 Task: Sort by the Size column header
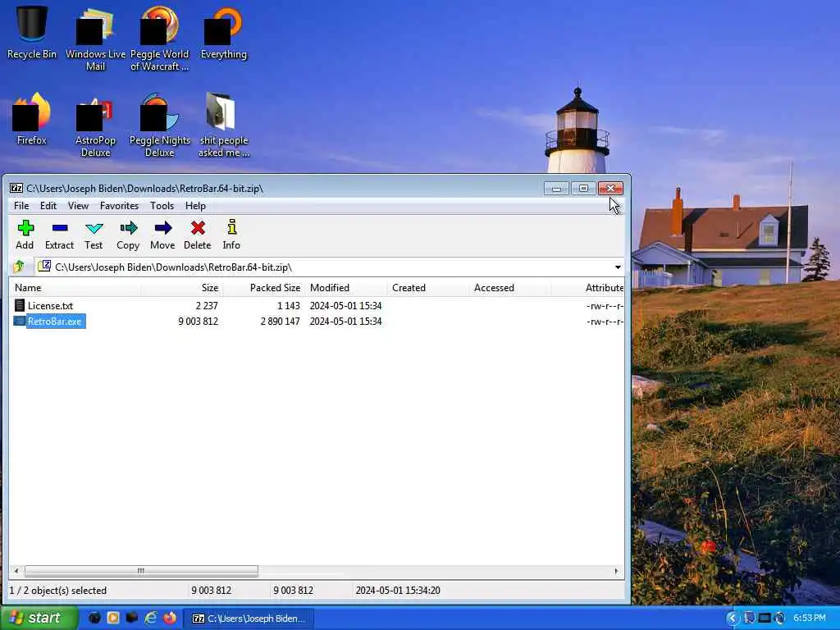[182, 288]
